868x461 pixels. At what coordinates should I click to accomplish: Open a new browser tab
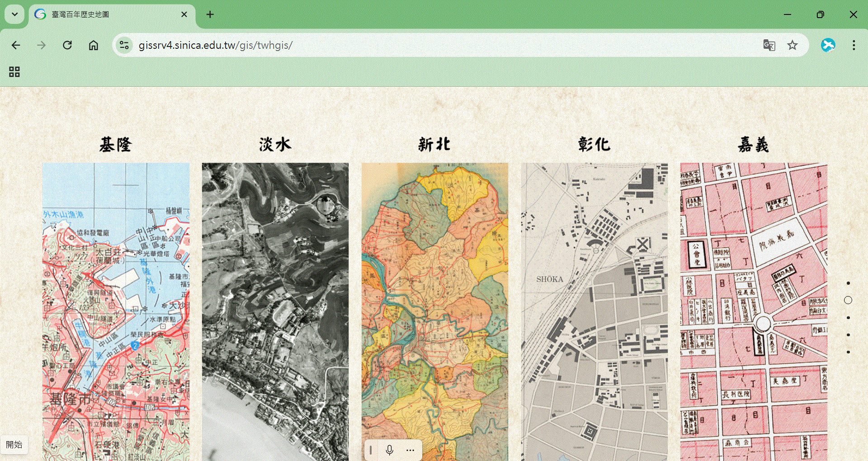(210, 14)
